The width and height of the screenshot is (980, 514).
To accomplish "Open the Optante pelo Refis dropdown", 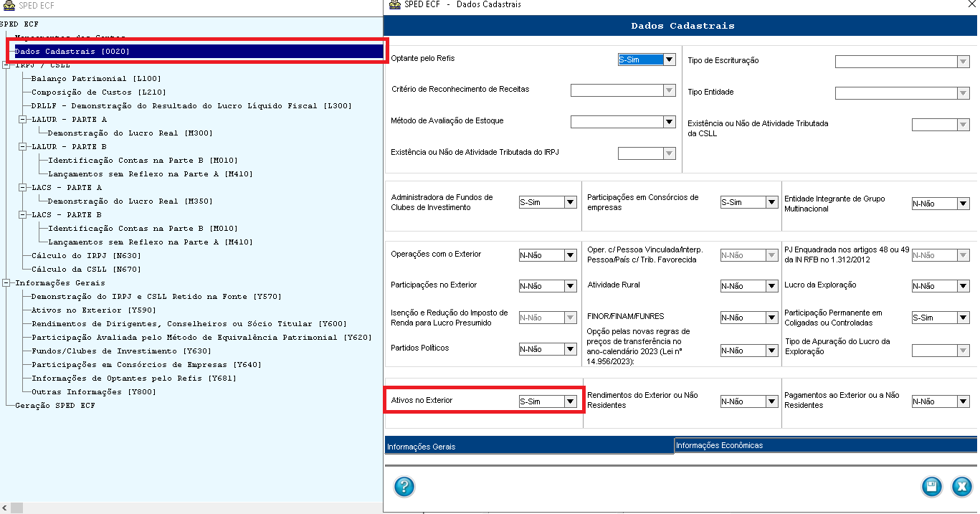I will [669, 60].
